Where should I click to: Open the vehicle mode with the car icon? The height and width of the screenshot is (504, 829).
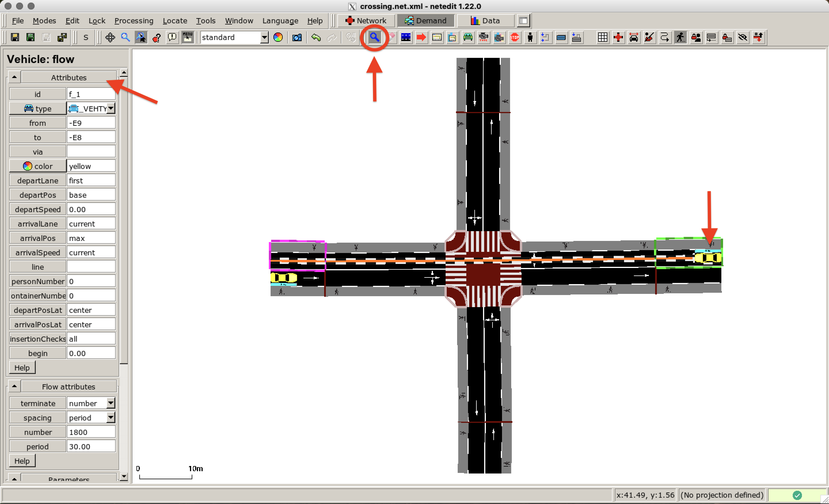point(468,37)
